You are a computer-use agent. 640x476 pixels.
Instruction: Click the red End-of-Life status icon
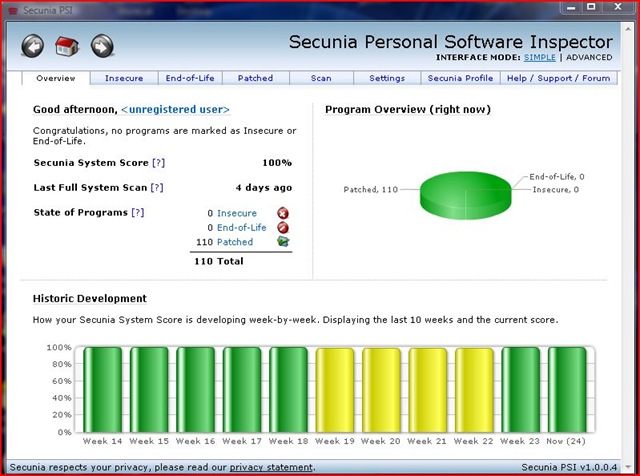pos(283,227)
